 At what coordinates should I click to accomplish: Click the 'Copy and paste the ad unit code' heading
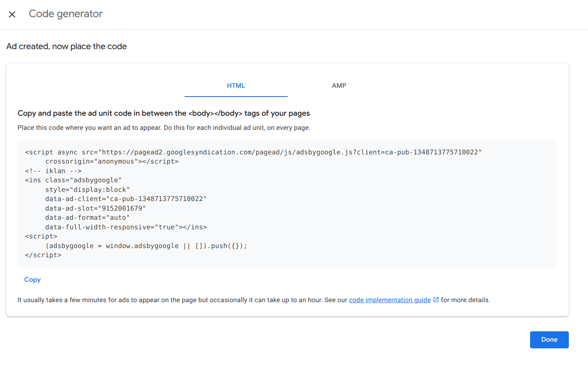coord(164,113)
